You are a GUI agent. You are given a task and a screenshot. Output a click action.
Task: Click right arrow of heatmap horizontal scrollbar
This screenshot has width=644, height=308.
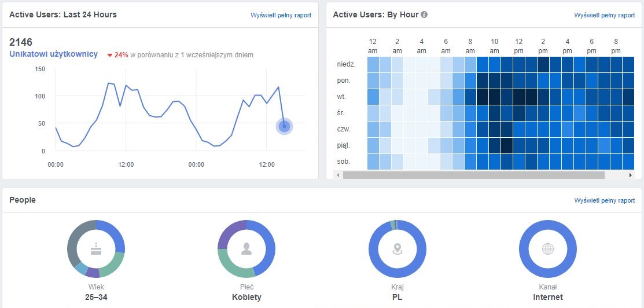pos(631,175)
